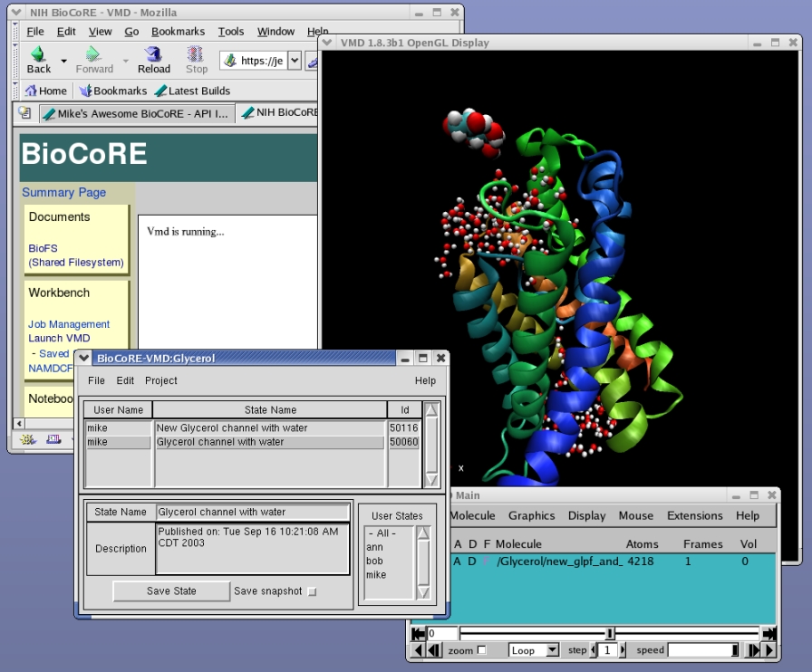The width and height of the screenshot is (812, 672).
Task: Click the Back navigation arrow icon
Action: point(38,55)
